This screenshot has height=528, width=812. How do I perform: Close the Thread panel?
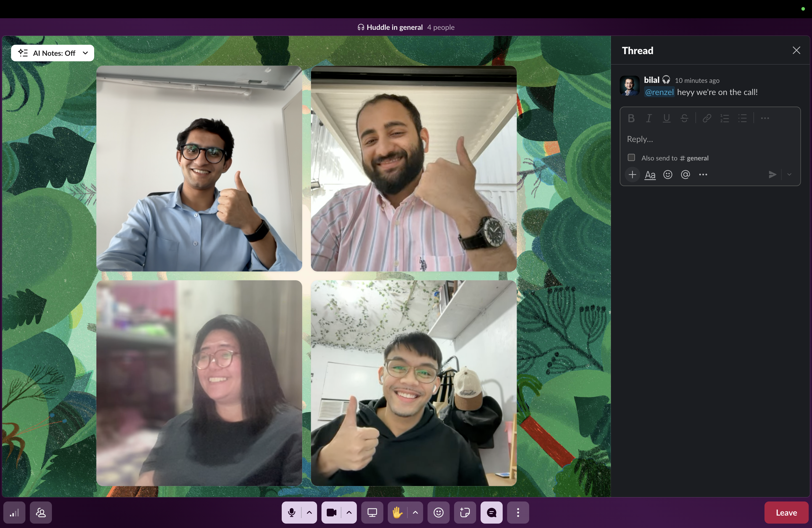[796, 51]
